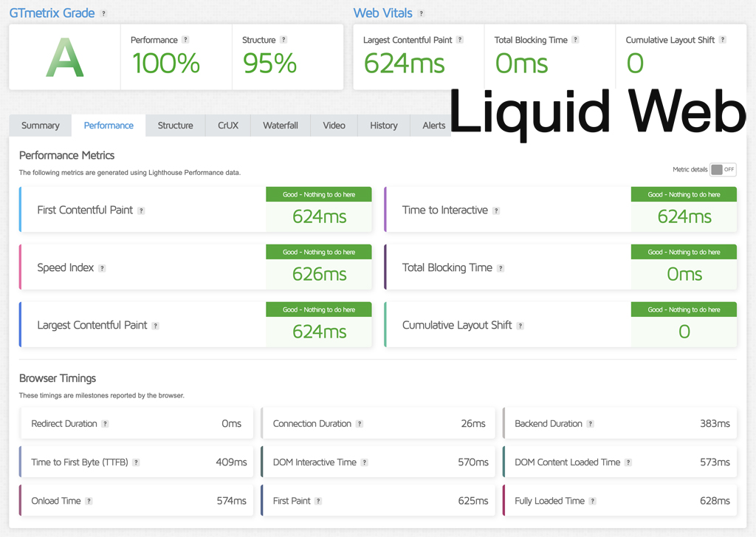Click the Web Vitals heading link
756x537 pixels.
pyautogui.click(x=383, y=13)
